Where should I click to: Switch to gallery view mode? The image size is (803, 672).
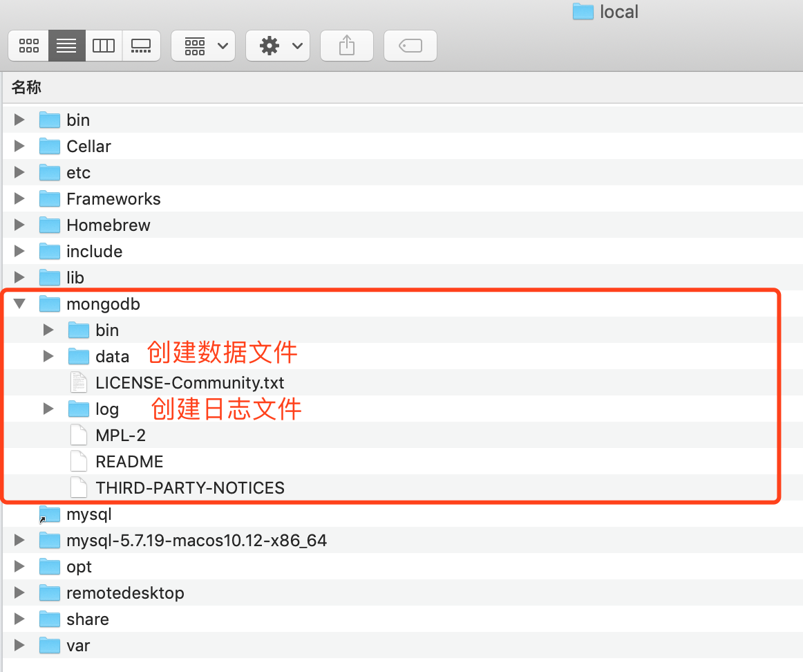click(142, 46)
